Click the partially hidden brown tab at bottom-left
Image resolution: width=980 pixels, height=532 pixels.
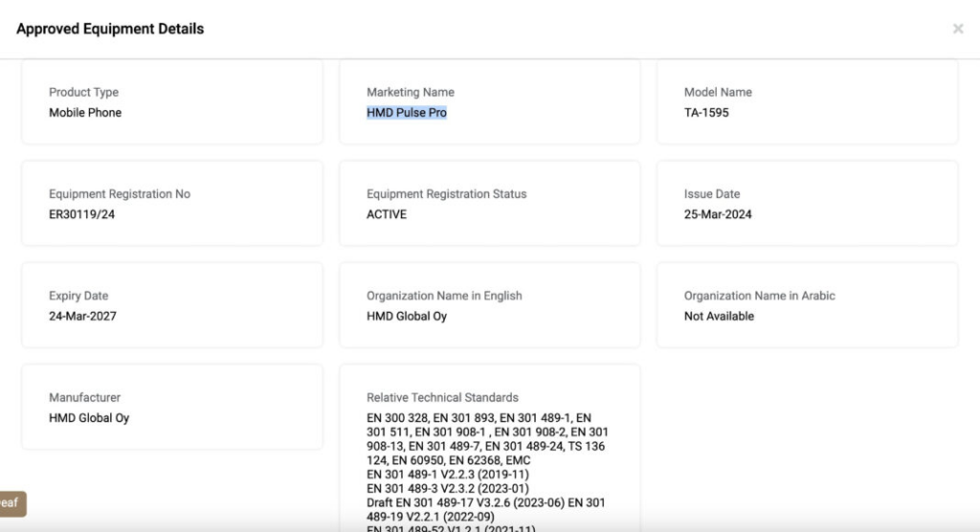tap(12, 502)
